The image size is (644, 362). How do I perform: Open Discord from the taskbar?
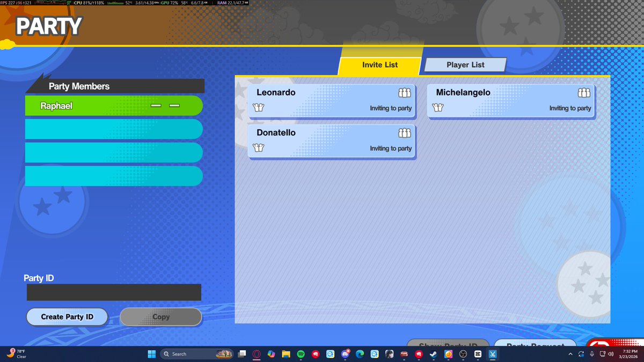[345, 354]
